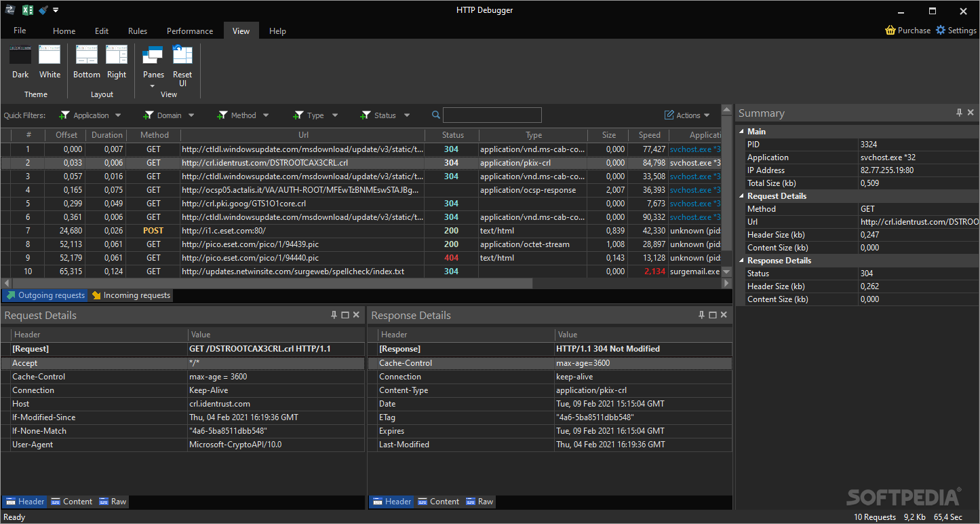The image size is (980, 524).
Task: Click the switch arrows icon in title bar
Action: (10, 10)
